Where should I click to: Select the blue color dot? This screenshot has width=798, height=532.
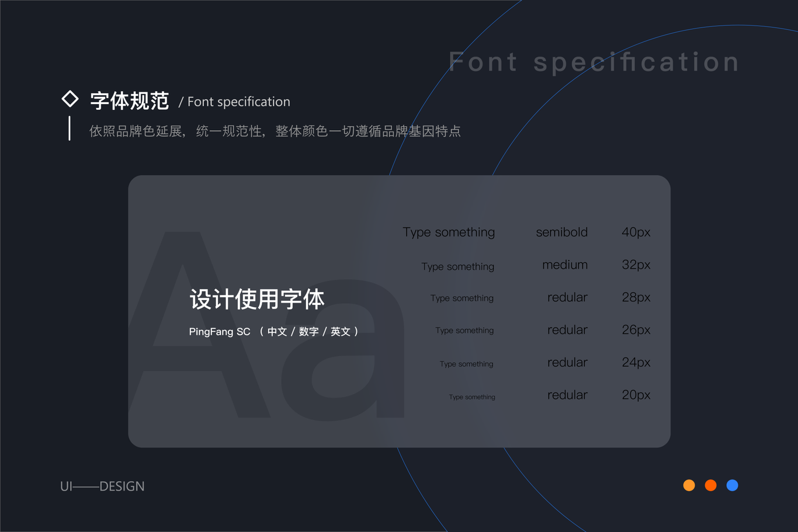point(732,485)
